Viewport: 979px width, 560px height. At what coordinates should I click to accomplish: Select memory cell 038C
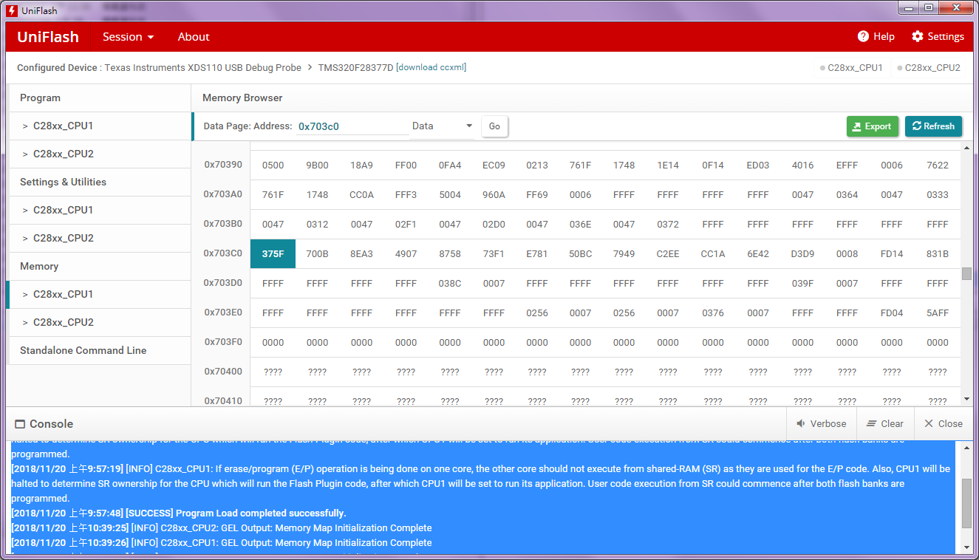450,284
